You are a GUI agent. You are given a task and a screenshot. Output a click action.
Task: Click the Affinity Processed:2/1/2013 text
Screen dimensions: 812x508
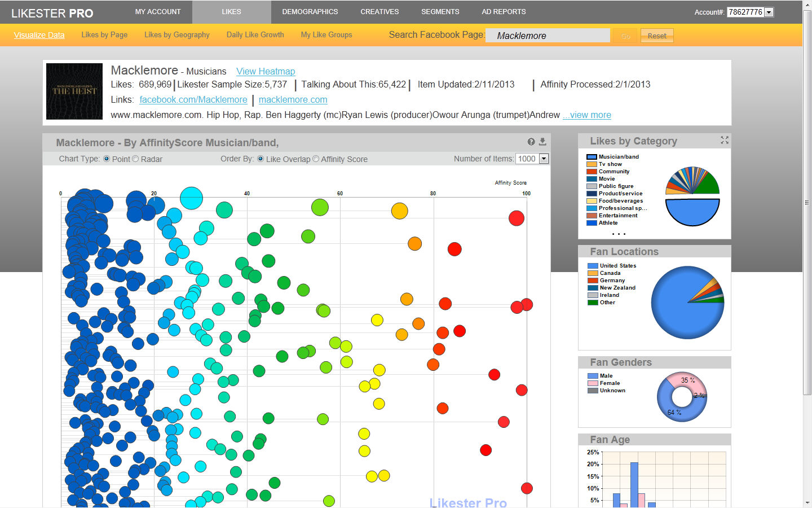(x=595, y=84)
